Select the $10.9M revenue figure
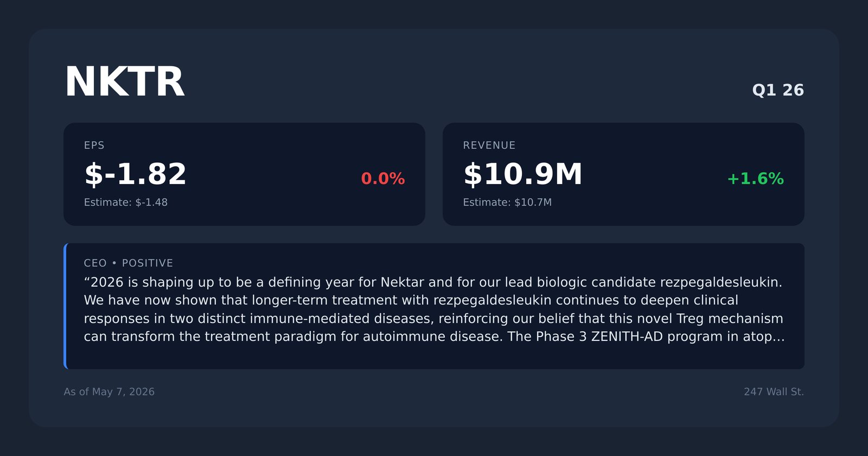868x456 pixels. [x=522, y=174]
